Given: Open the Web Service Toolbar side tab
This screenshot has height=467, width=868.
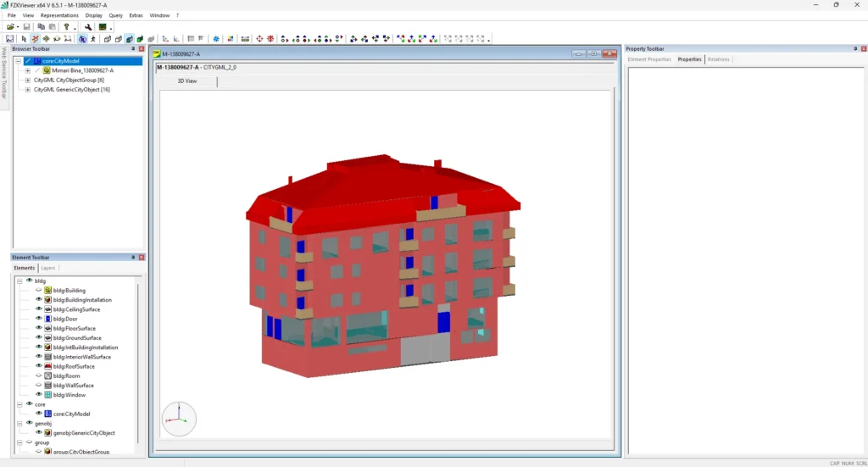Looking at the screenshot, I should (4, 74).
